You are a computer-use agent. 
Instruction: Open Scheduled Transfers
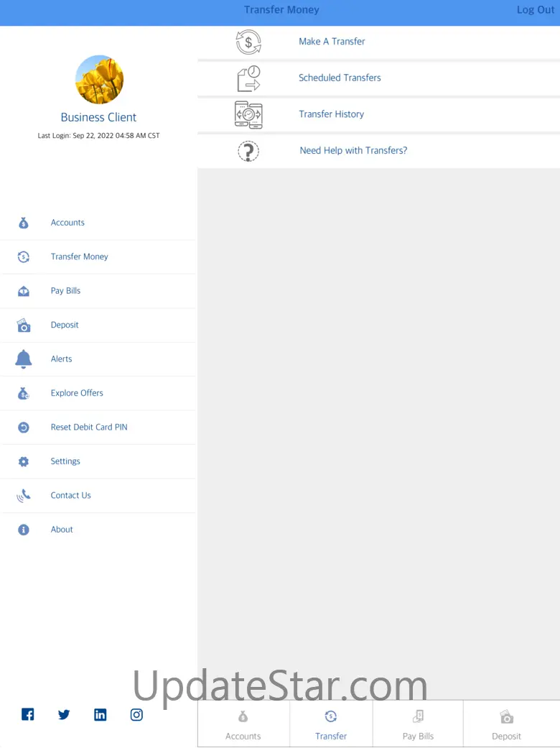tap(379, 79)
